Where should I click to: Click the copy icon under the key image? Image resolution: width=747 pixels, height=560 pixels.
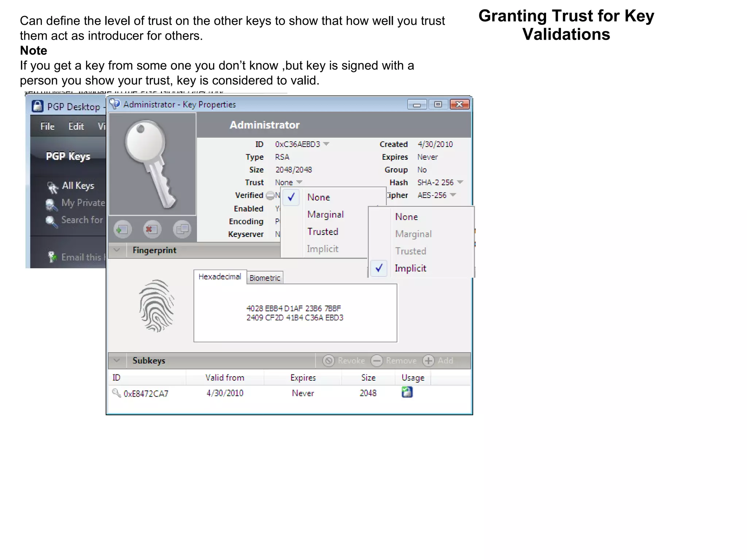pyautogui.click(x=182, y=229)
